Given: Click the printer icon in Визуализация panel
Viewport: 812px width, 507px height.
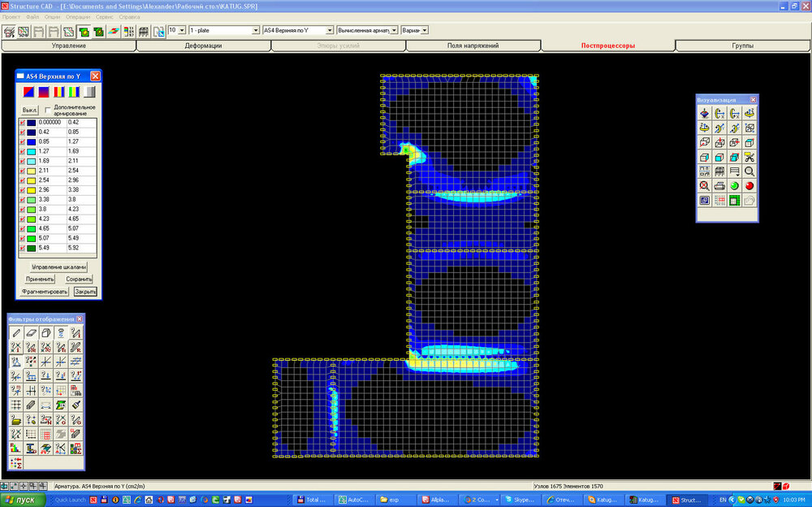Looking at the screenshot, I should click(719, 186).
